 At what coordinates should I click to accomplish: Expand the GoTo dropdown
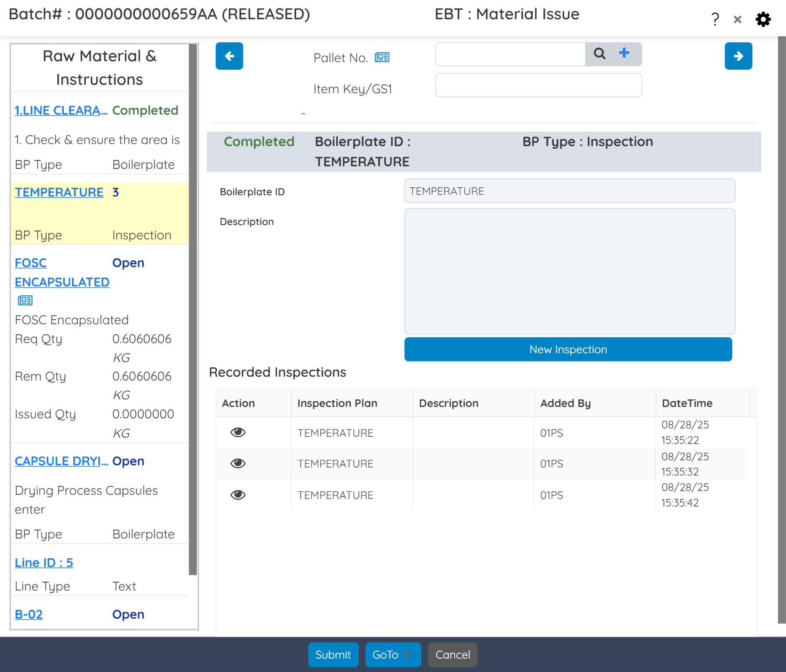[392, 654]
